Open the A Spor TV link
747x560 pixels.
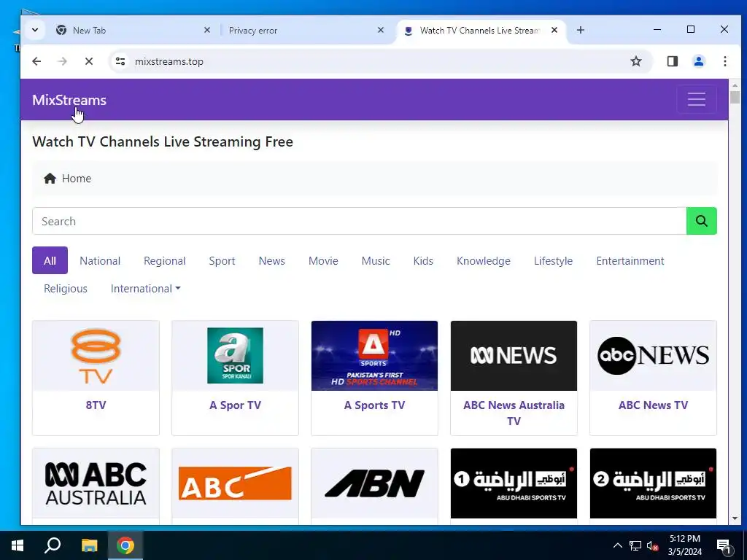point(236,405)
